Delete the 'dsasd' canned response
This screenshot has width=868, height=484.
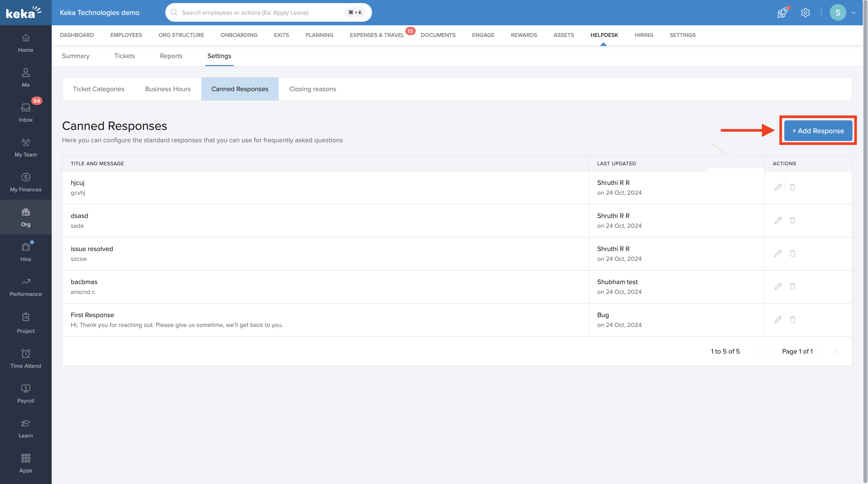click(x=793, y=220)
